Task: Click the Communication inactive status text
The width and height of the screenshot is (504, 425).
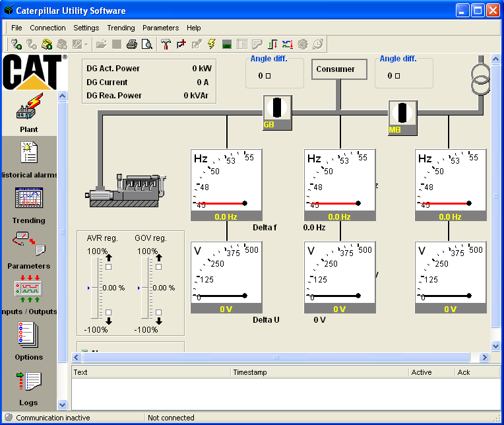Action: (x=53, y=418)
